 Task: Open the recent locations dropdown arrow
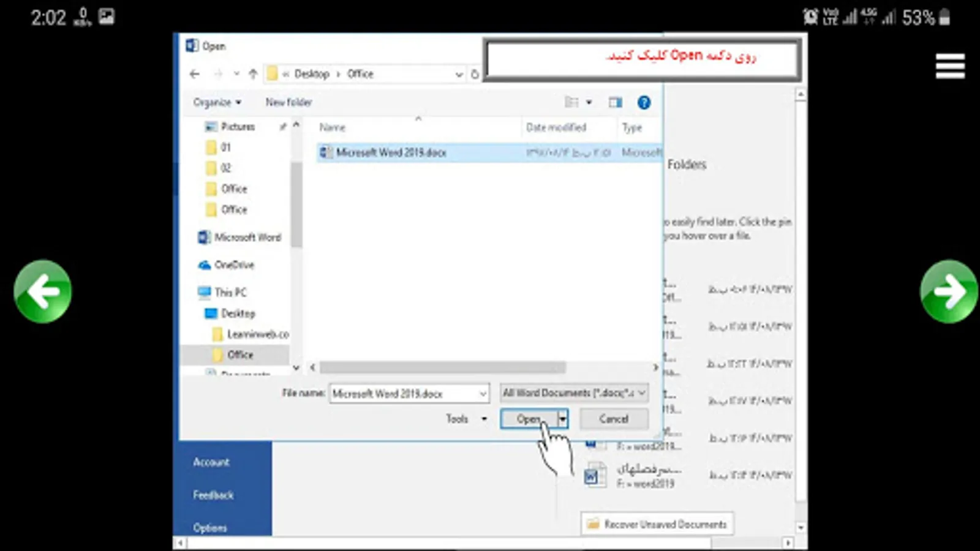pyautogui.click(x=236, y=74)
